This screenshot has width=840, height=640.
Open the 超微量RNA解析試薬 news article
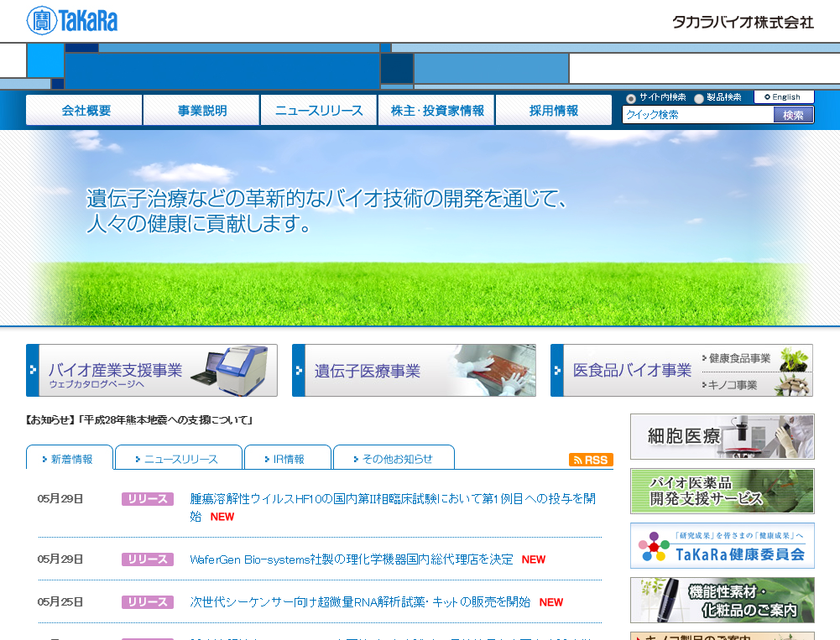pyautogui.click(x=359, y=602)
